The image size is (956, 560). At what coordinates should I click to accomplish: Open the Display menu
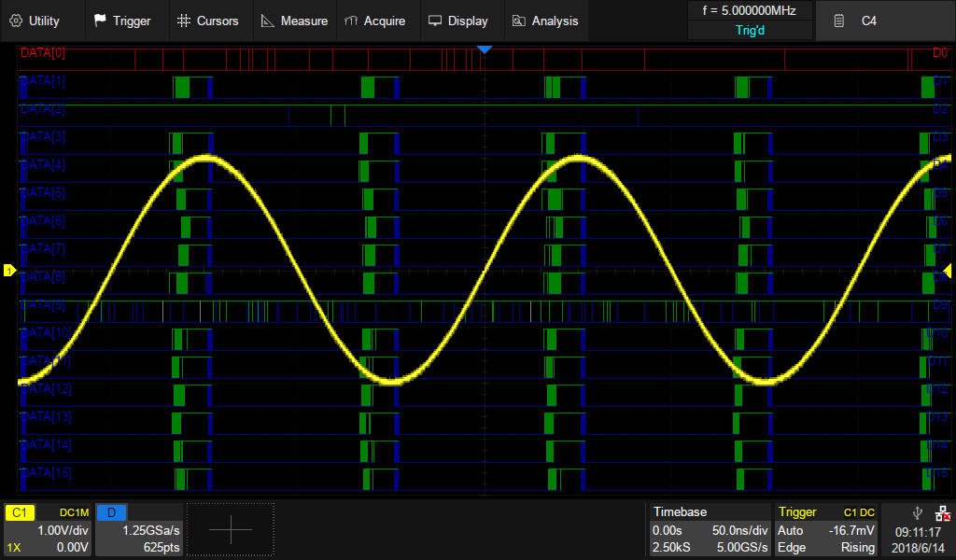(x=457, y=21)
